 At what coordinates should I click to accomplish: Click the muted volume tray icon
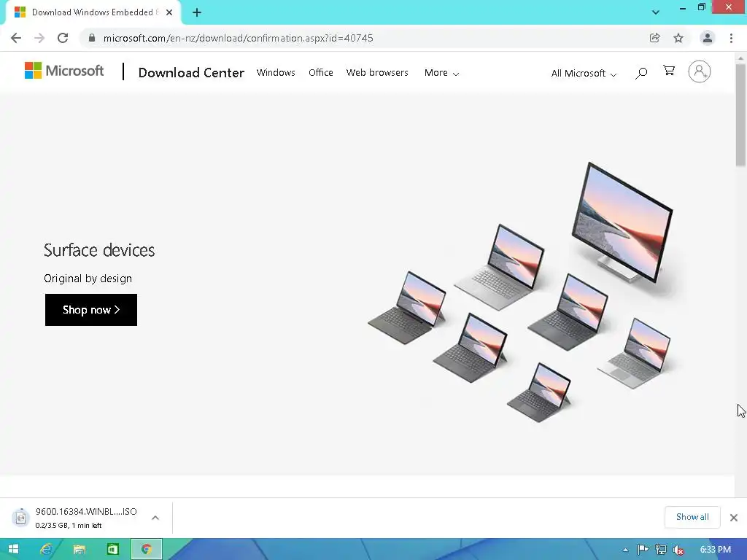click(x=678, y=550)
